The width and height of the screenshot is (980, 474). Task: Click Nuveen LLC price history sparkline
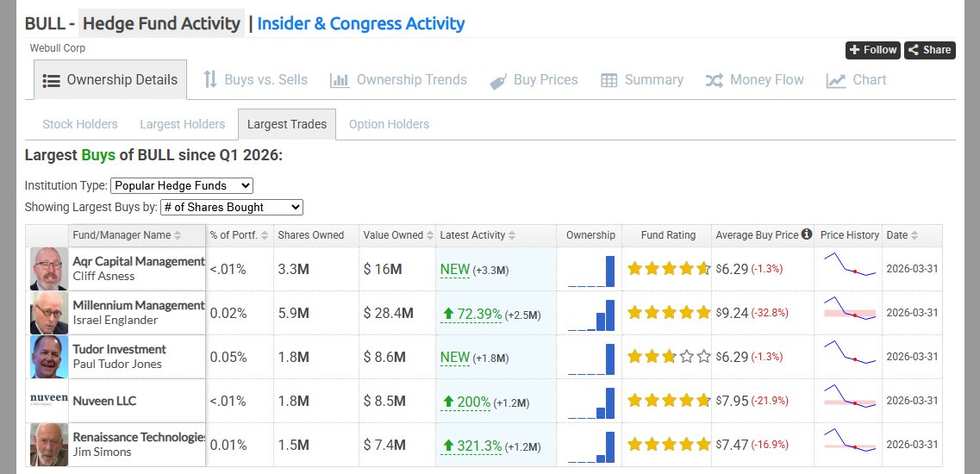[x=850, y=396]
